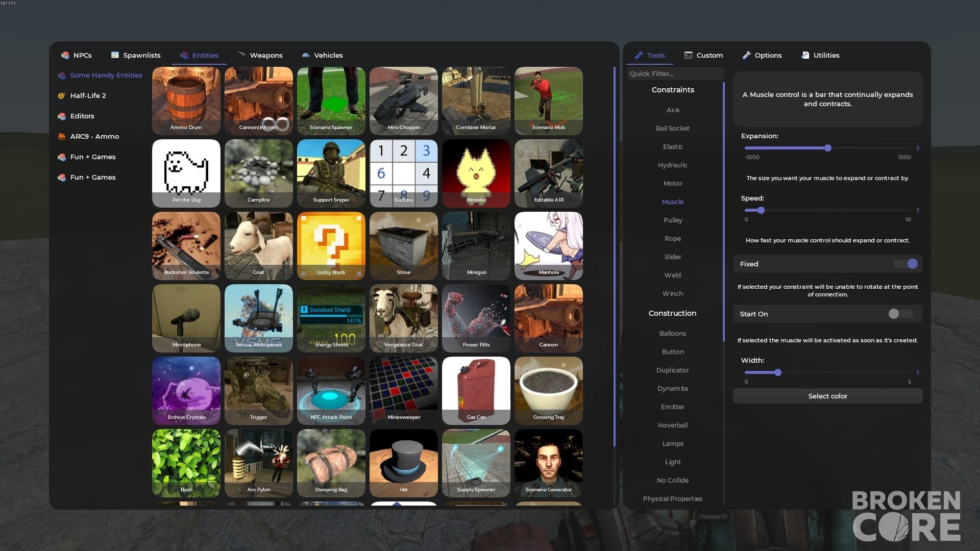Click the entity grid scrollbar

point(615,257)
